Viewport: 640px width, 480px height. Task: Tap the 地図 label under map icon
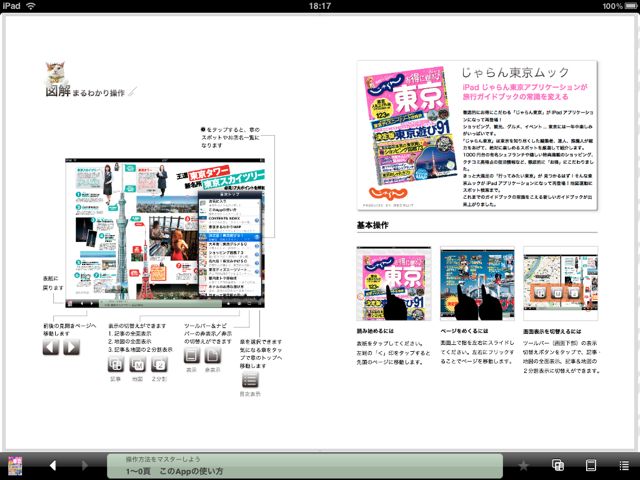pyautogui.click(x=138, y=379)
